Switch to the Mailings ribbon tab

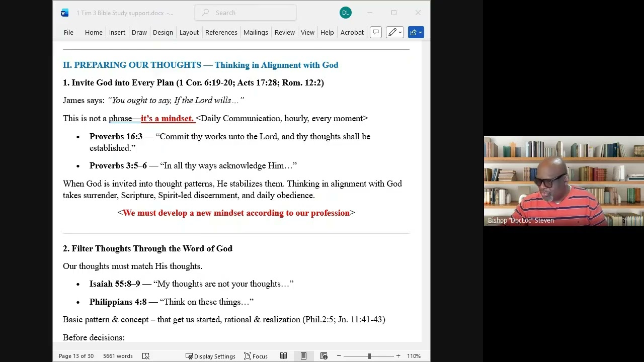(256, 32)
